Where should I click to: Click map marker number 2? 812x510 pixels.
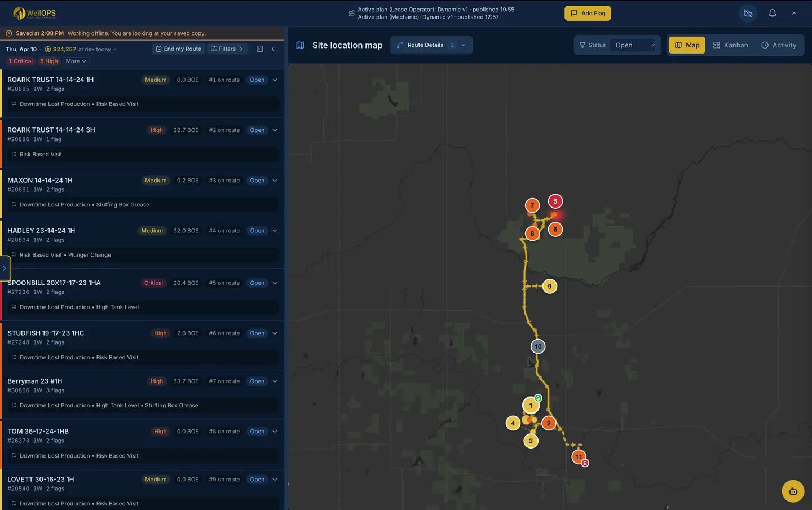(549, 423)
